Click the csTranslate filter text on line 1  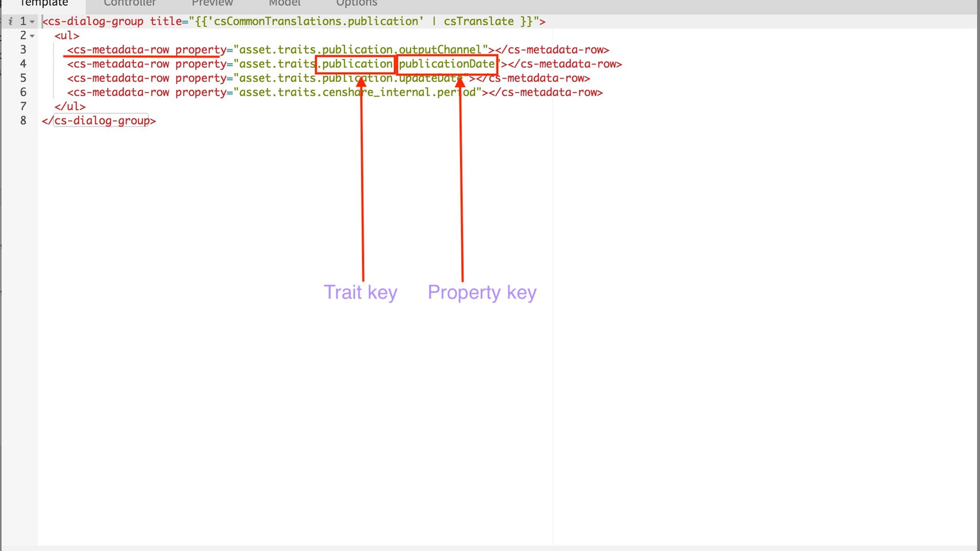coord(478,22)
